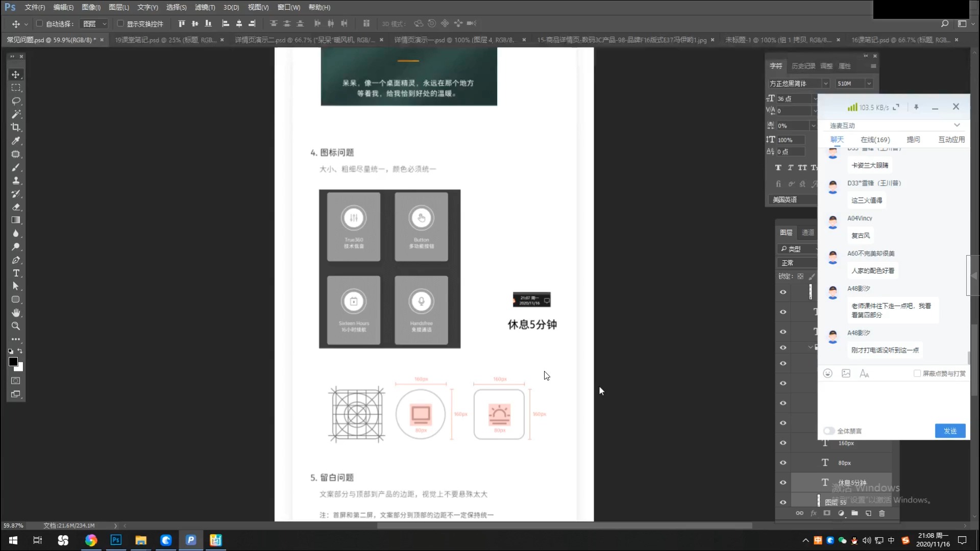The image size is (980, 551).
Task: Switch to the 19课堂笔记.psd document tab
Action: click(x=165, y=40)
